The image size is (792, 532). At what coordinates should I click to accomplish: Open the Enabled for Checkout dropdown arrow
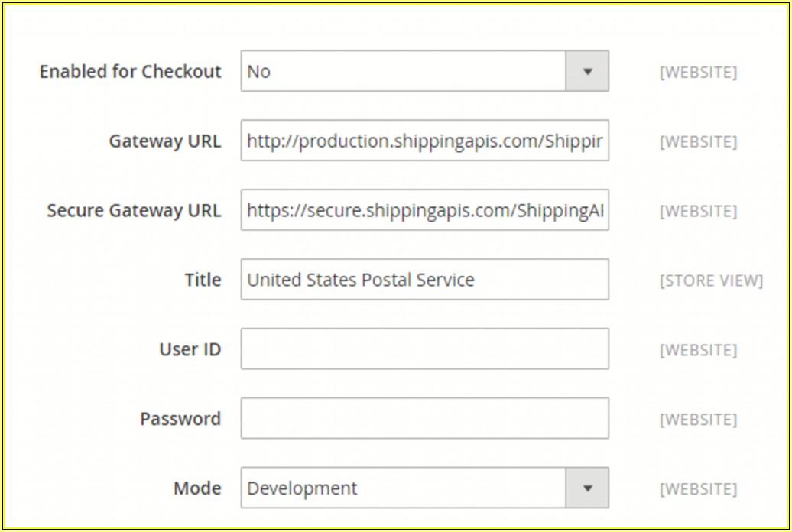(x=587, y=71)
